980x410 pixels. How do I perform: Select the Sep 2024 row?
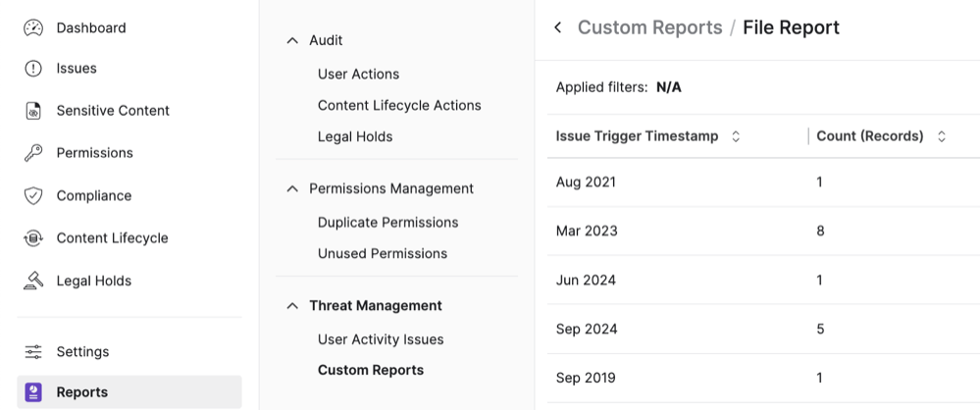click(x=763, y=329)
